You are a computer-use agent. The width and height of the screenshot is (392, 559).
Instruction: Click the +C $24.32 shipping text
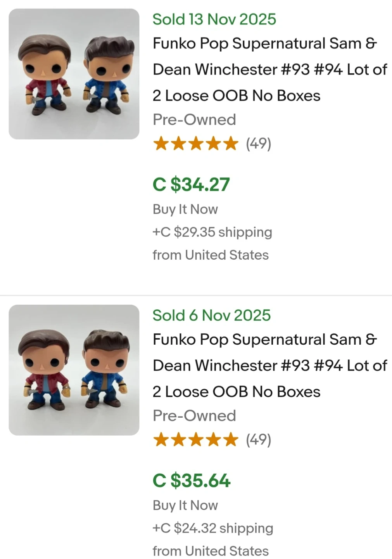click(213, 528)
